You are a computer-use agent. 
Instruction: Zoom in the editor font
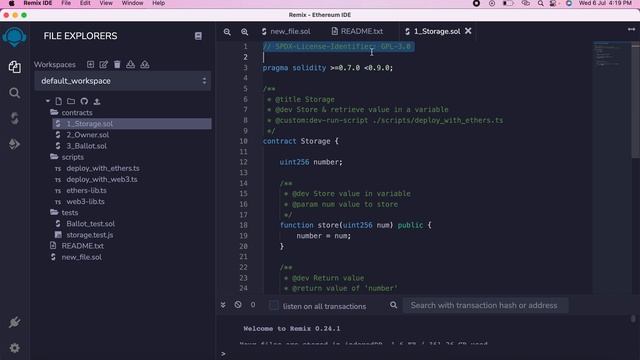coord(244,32)
